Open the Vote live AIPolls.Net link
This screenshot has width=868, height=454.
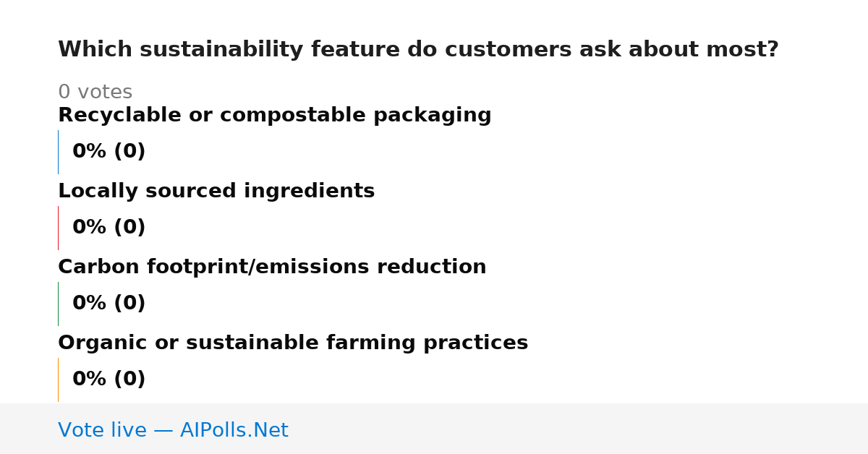(x=173, y=430)
